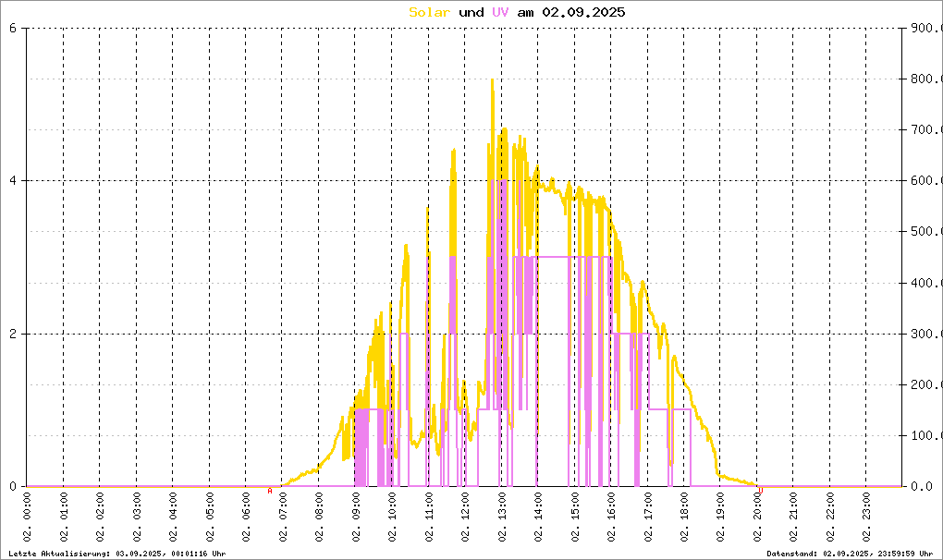943x560 pixels.
Task: Click the word "und" in the title
Action: (x=471, y=12)
